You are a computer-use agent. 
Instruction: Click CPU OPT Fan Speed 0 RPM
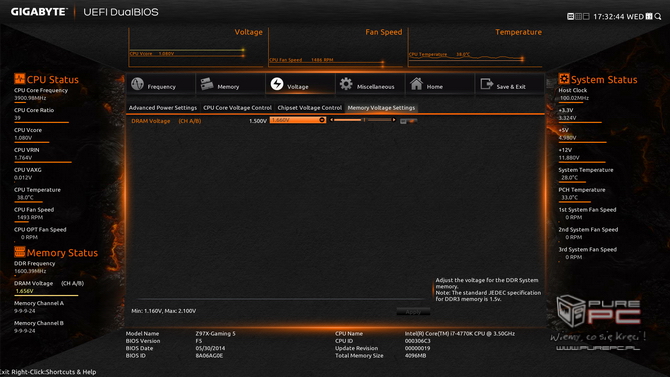pyautogui.click(x=40, y=233)
